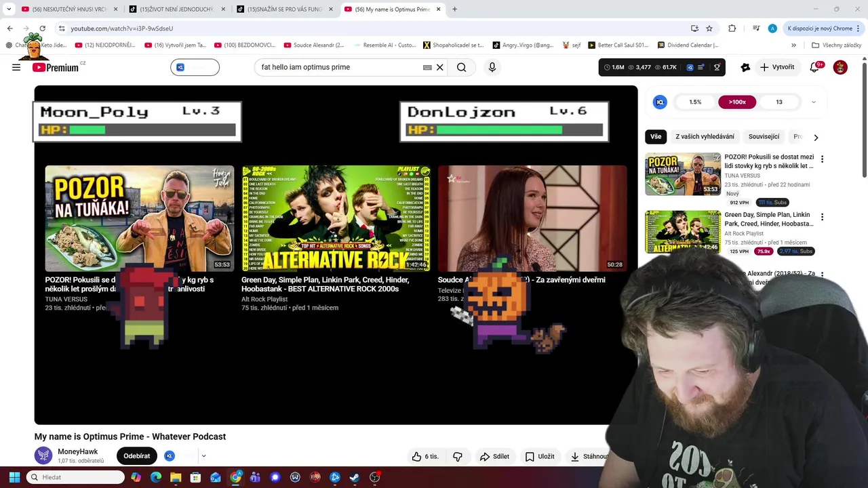
Task: Open 'Všechny záložky' bookmarks folder
Action: click(x=836, y=45)
